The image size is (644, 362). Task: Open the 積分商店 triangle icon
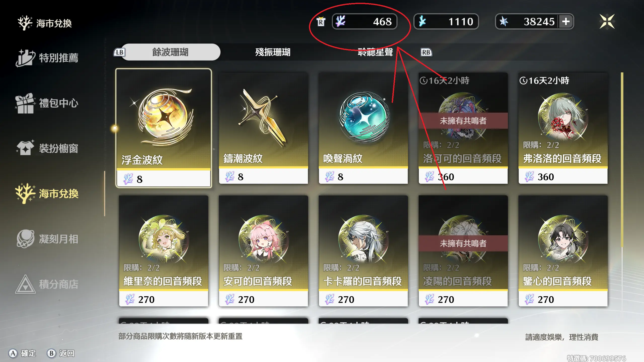pyautogui.click(x=25, y=284)
